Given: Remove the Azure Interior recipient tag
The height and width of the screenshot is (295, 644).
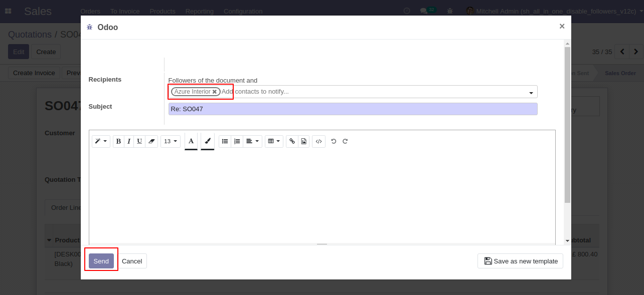Looking at the screenshot, I should [215, 92].
